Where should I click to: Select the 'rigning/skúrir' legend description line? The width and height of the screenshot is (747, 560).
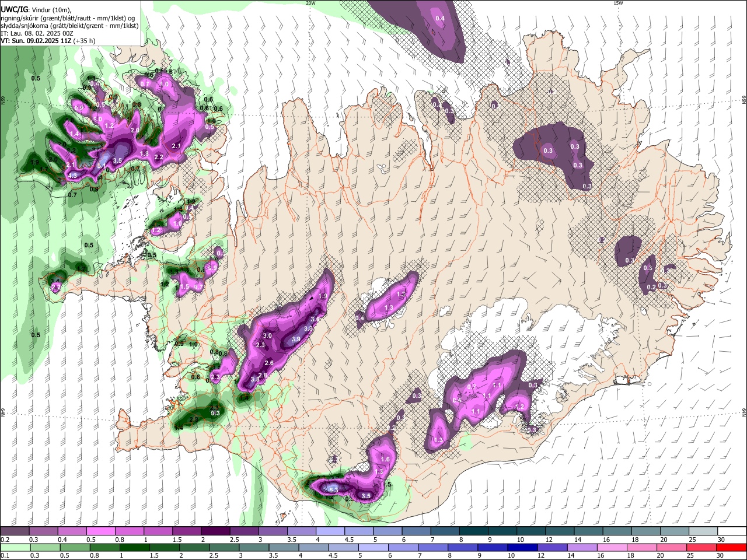pos(68,18)
